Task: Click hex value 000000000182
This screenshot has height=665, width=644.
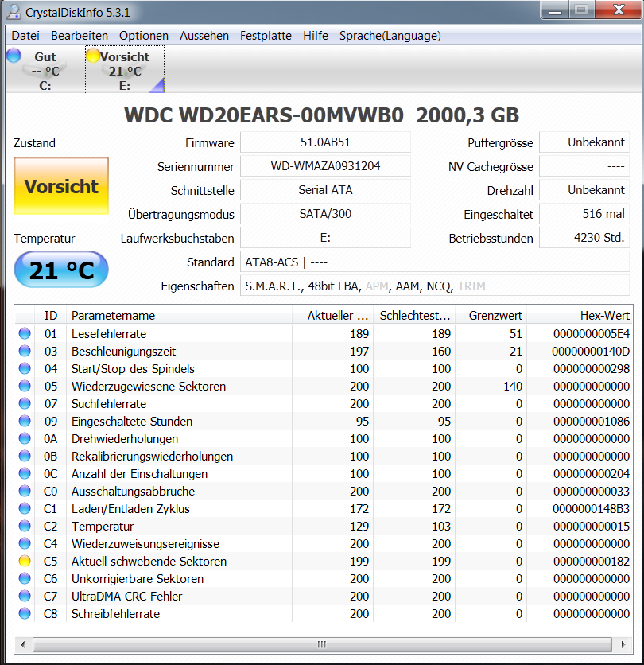Action: 592,561
